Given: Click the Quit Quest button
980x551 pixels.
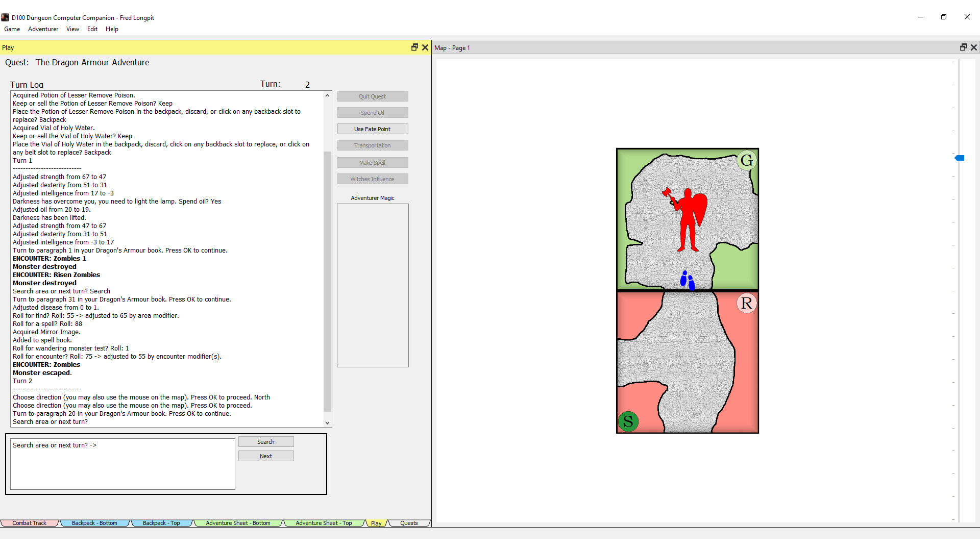Looking at the screenshot, I should 372,95.
